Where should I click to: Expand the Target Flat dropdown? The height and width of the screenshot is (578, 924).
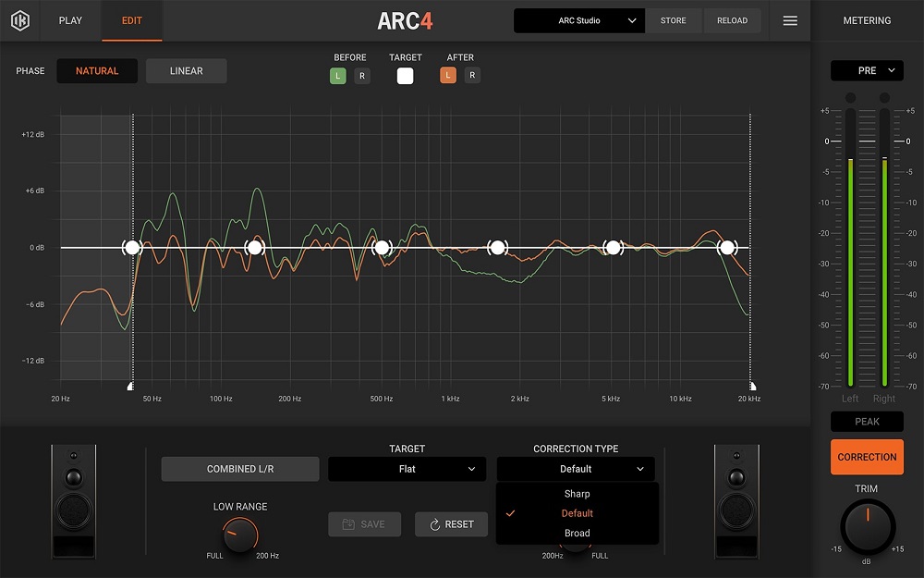coord(407,469)
